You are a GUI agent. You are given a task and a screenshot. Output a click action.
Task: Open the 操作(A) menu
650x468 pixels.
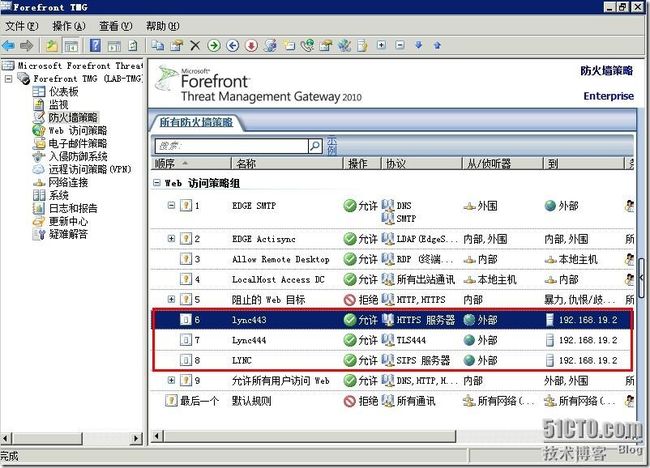(69, 26)
